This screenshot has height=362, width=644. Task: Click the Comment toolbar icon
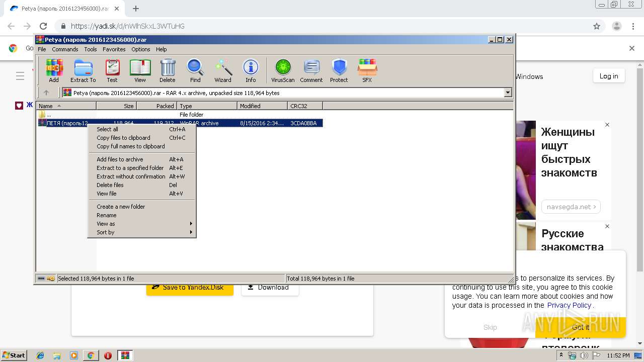[311, 70]
